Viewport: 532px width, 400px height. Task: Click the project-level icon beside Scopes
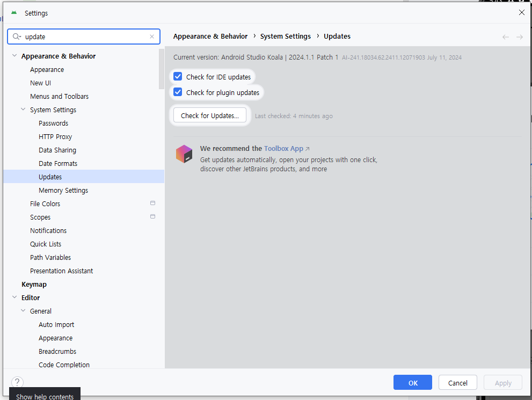coord(152,216)
